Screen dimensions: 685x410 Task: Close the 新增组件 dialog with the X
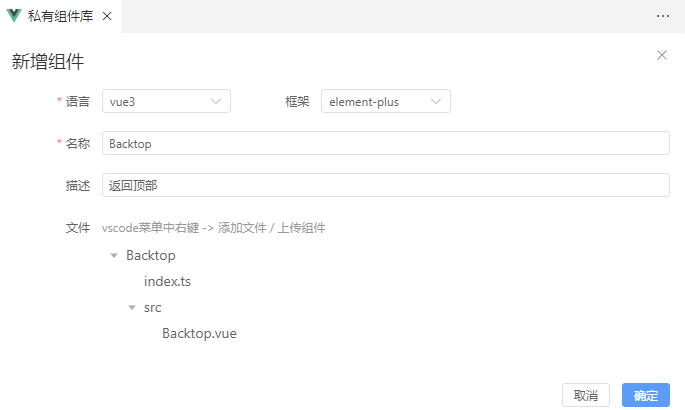click(661, 55)
